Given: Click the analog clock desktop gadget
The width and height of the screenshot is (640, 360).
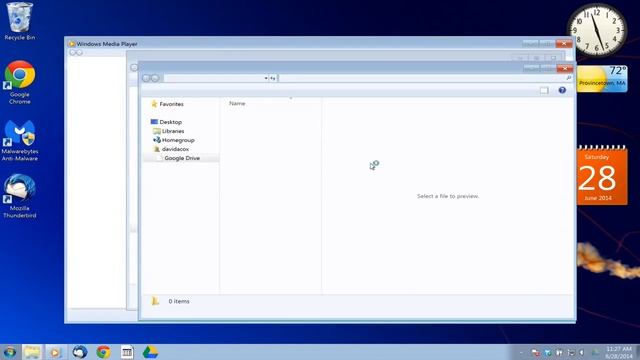Looking at the screenshot, I should point(597,29).
